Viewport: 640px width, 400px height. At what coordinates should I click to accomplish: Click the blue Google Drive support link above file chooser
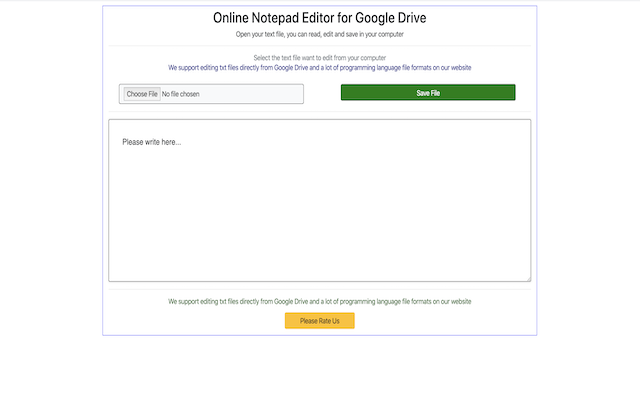pos(320,68)
